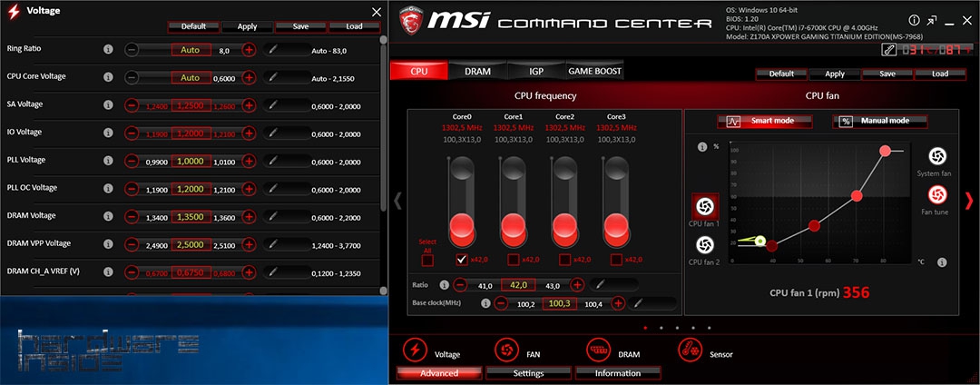Viewport: 980px width, 385px height.
Task: Click the pin/link icon near temperature display
Action: [888, 50]
